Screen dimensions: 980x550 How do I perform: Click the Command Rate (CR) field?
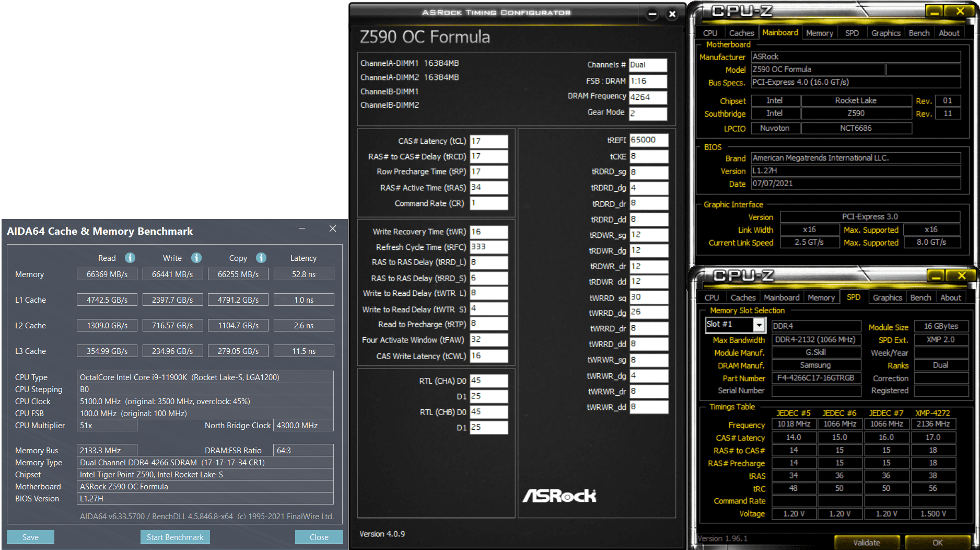point(488,203)
